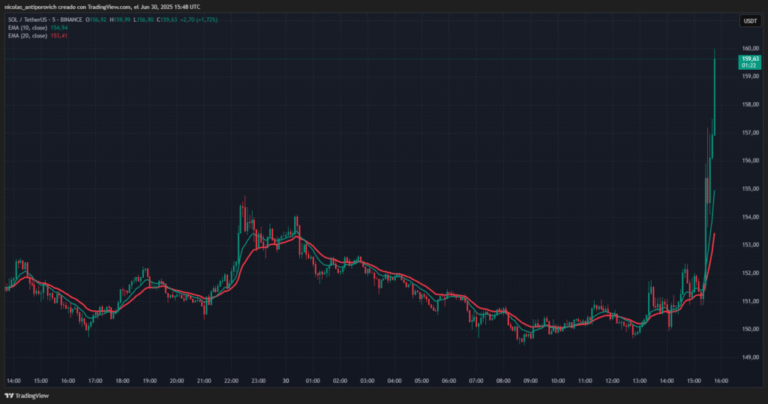The height and width of the screenshot is (404, 768).
Task: Select the red EMA 20 value 153,41
Action: point(59,36)
